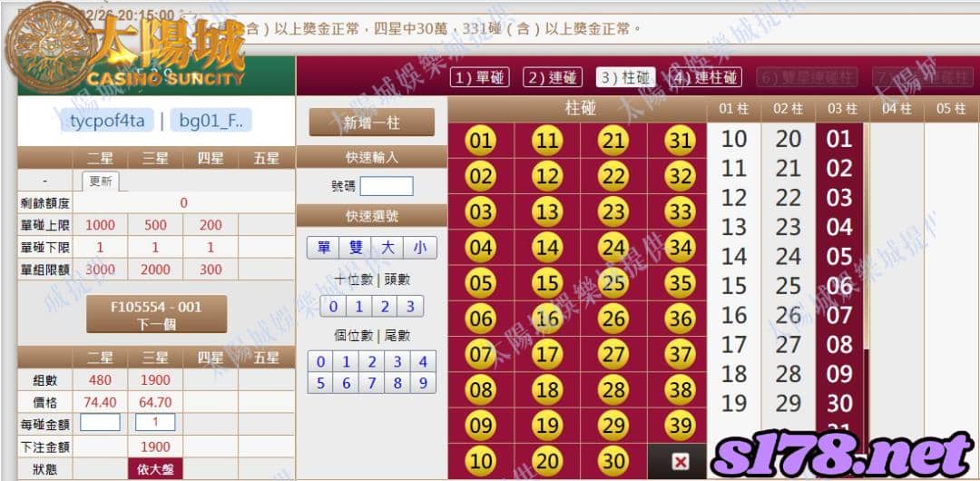Click the 二星 價格 value 74.40
Image resolution: width=980 pixels, height=481 pixels.
[100, 402]
